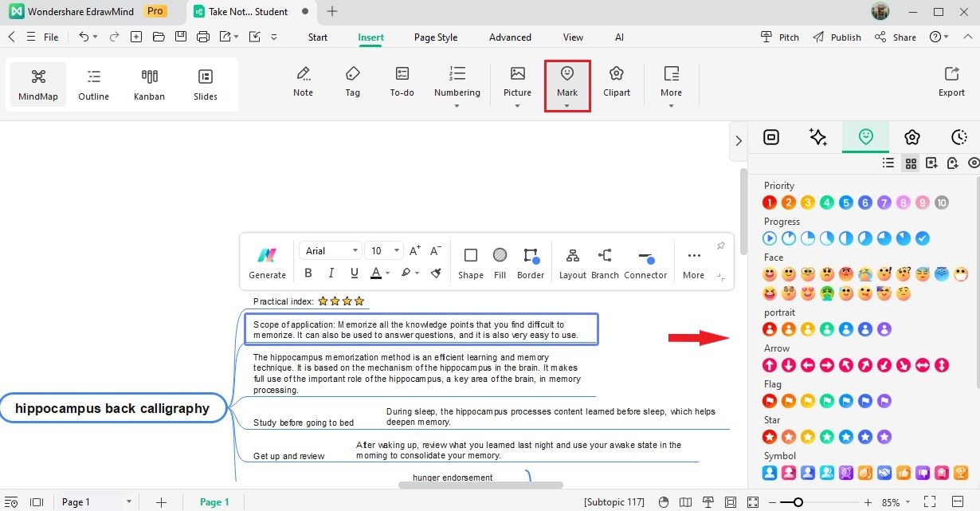This screenshot has width=980, height=511.
Task: Insert a Tag on the topic
Action: coord(353,82)
